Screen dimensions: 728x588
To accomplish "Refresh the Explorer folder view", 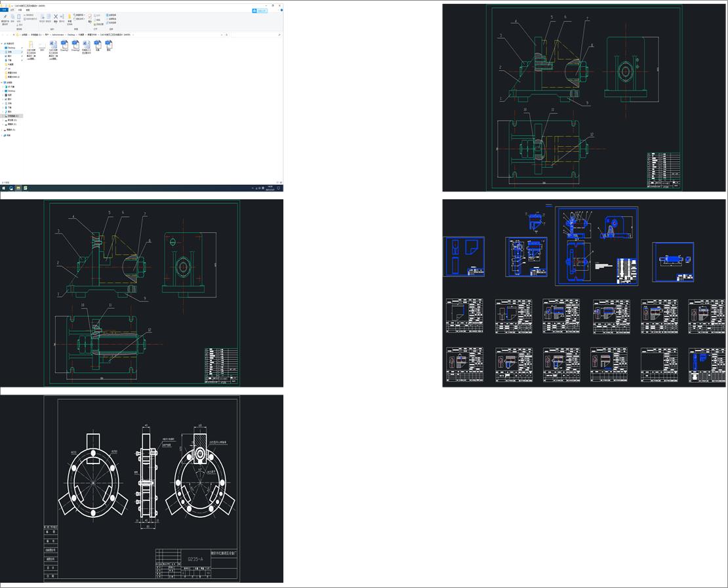I will (226, 35).
